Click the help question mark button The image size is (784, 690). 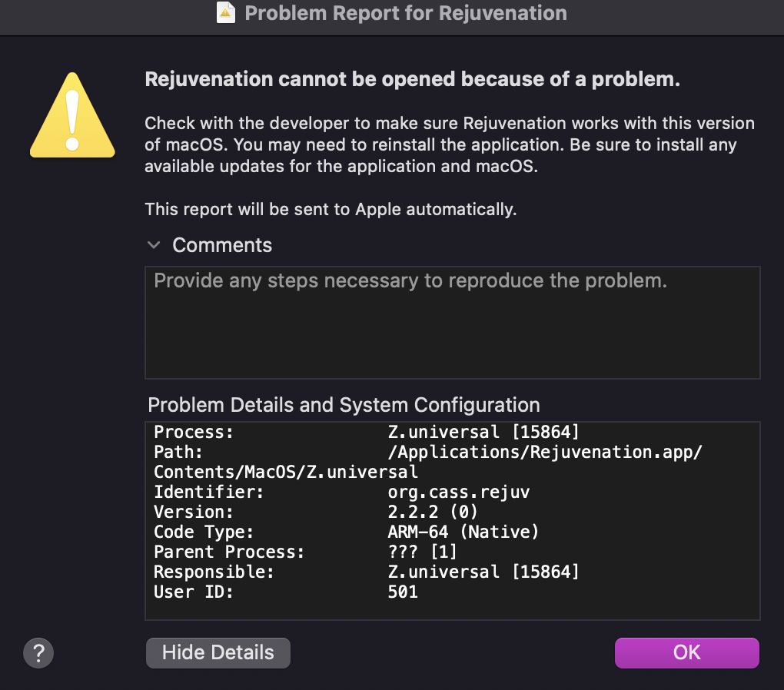point(38,652)
